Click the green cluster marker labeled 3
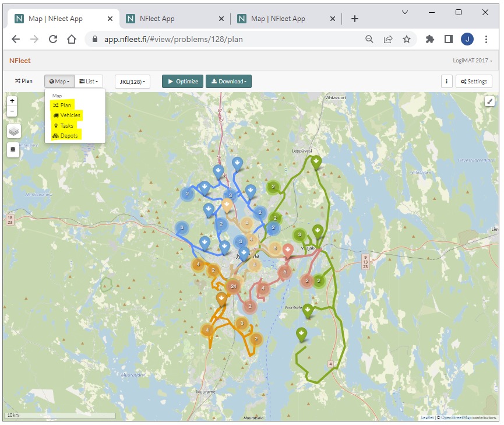 [x=299, y=234]
